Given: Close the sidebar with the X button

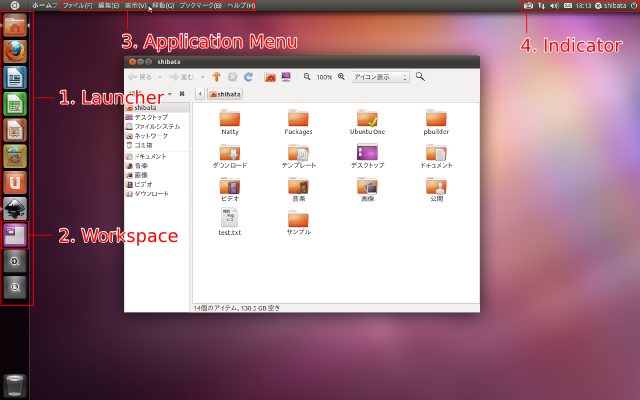Looking at the screenshot, I should (x=182, y=94).
